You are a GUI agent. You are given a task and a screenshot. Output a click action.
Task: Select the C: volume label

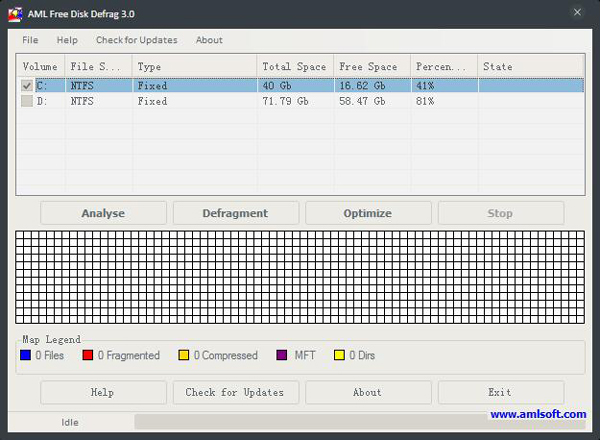click(42, 86)
